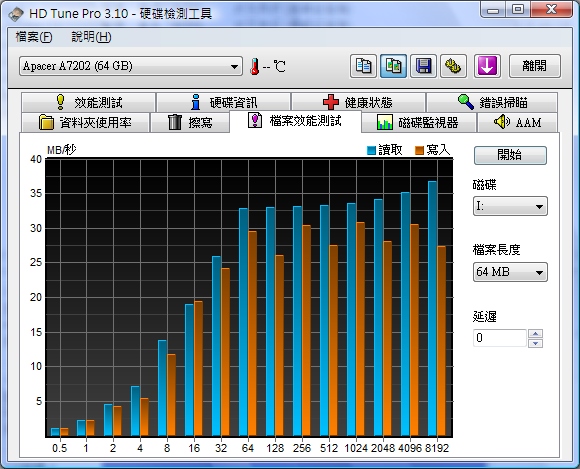The width and height of the screenshot is (580, 469).
Task: Open the 檔案(F) menu
Action: (x=34, y=37)
